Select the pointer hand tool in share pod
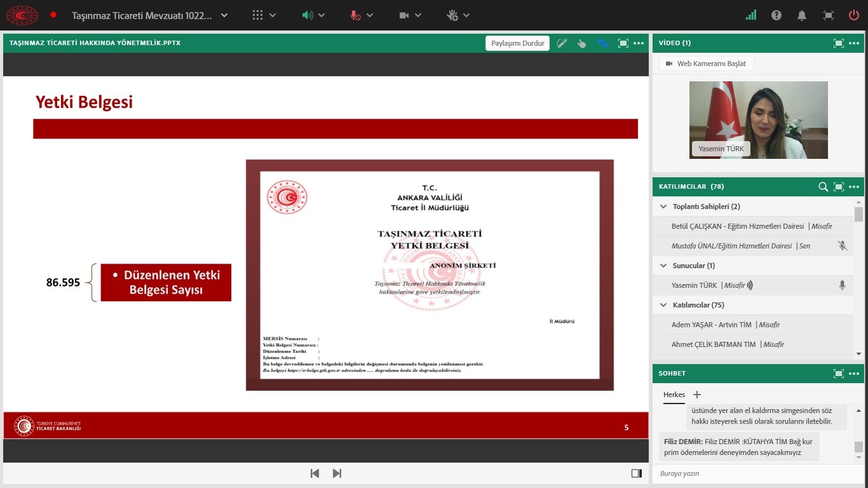Screen dimensions: 868x488 581,43
